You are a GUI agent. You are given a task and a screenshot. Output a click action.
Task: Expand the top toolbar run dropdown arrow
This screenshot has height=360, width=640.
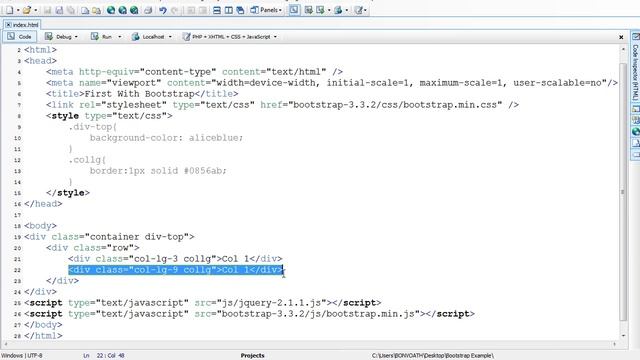pos(329,10)
